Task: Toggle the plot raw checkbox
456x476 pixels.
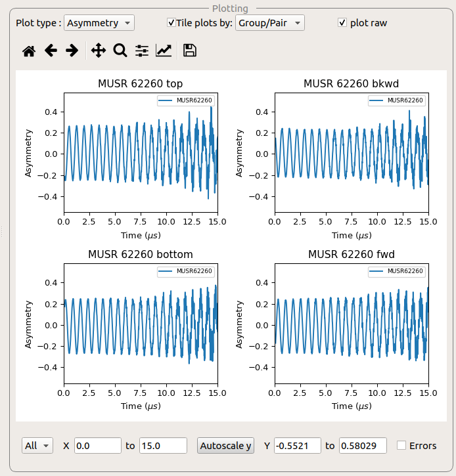Action: click(342, 23)
